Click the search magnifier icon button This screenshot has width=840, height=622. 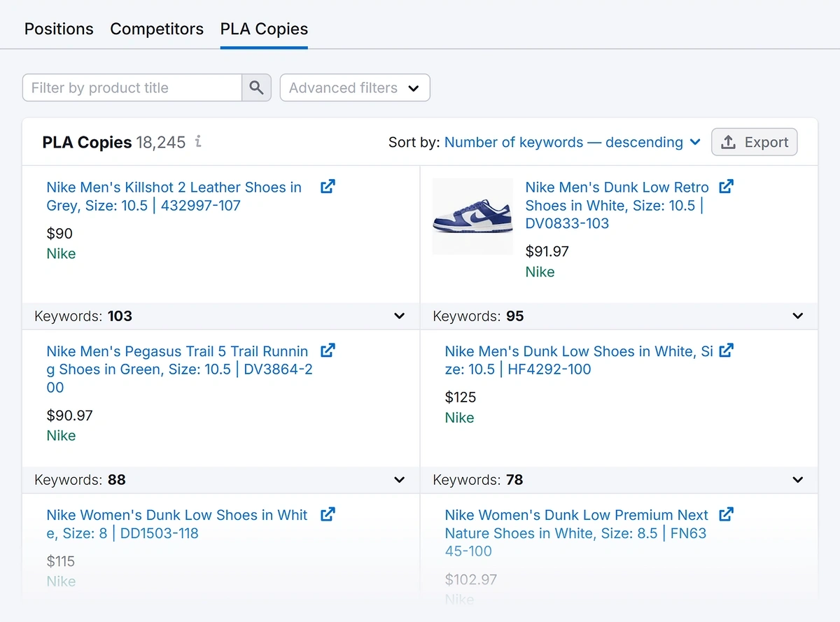click(256, 88)
